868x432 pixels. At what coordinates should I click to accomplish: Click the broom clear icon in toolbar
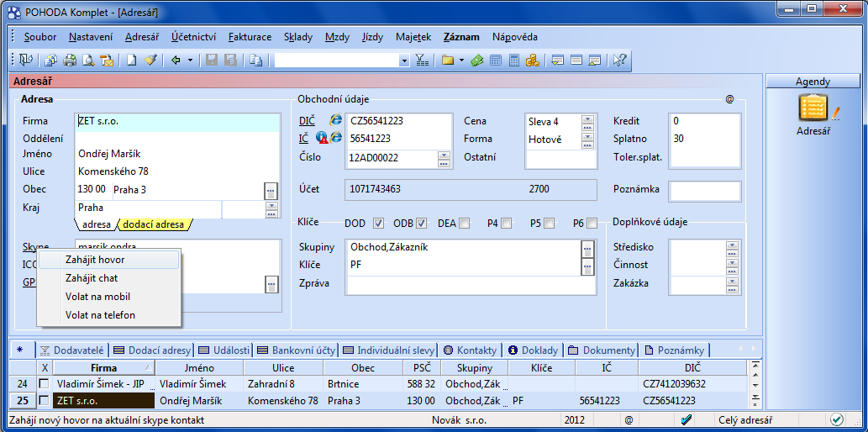[151, 61]
